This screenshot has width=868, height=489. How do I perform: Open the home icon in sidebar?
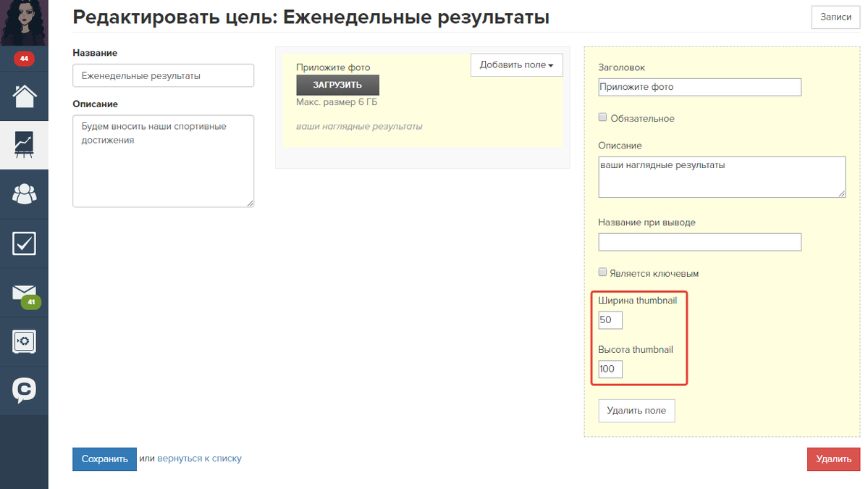tap(24, 96)
